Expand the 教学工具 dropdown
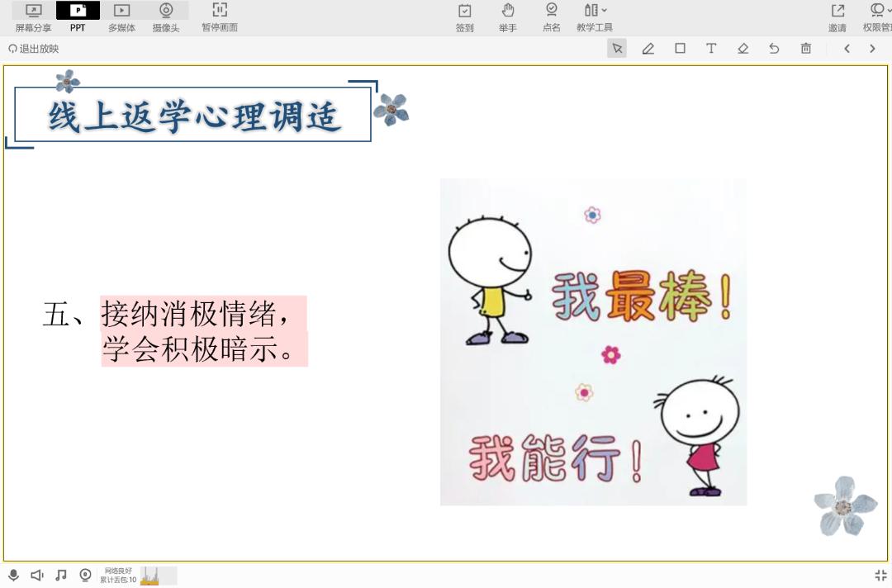This screenshot has width=892, height=588. pyautogui.click(x=595, y=17)
